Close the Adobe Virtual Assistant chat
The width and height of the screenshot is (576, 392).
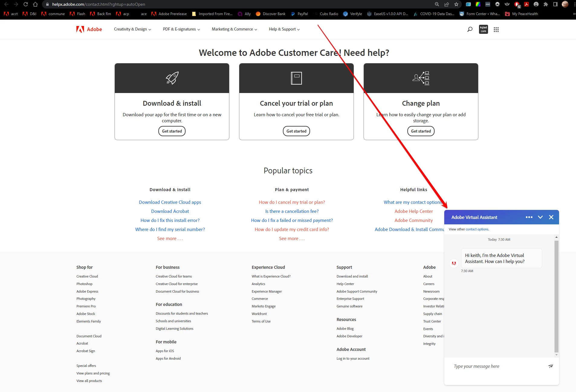point(551,217)
